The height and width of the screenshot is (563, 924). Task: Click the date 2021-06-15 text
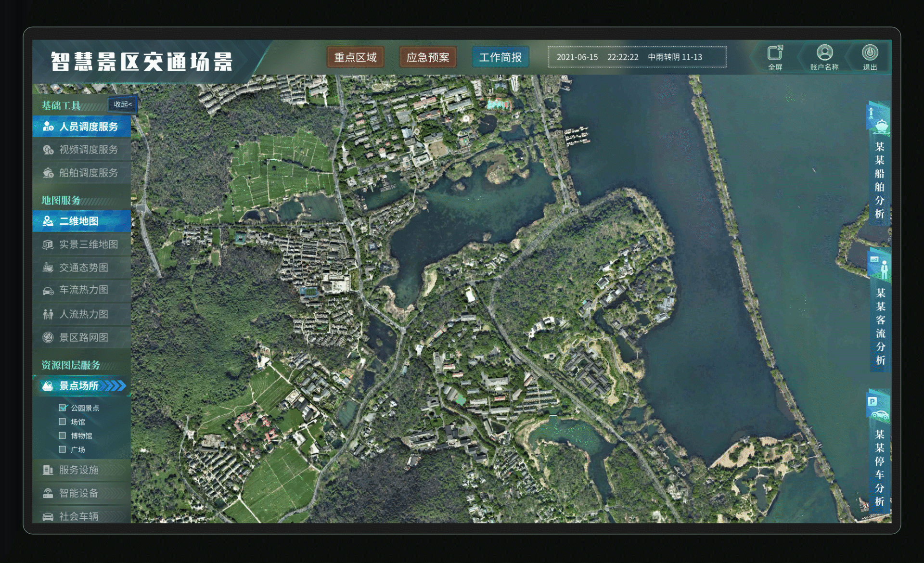[577, 57]
